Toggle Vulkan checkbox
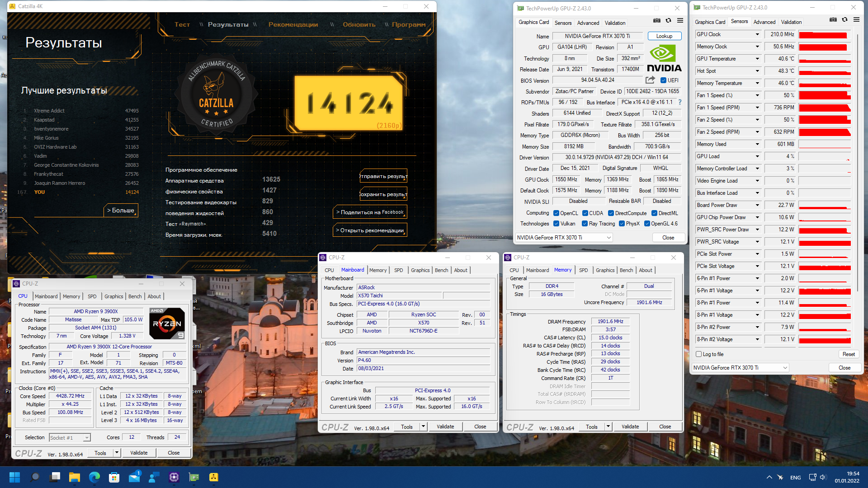This screenshot has width=868, height=488. point(556,224)
